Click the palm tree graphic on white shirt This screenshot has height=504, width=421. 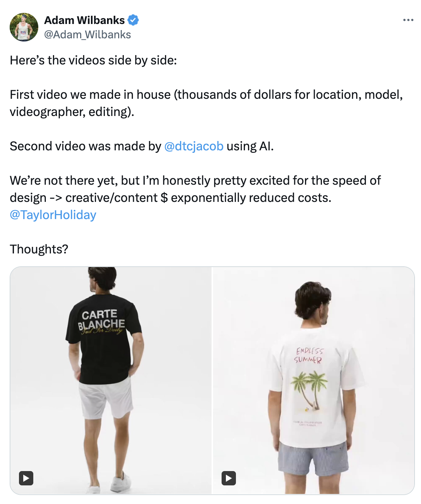[309, 391]
